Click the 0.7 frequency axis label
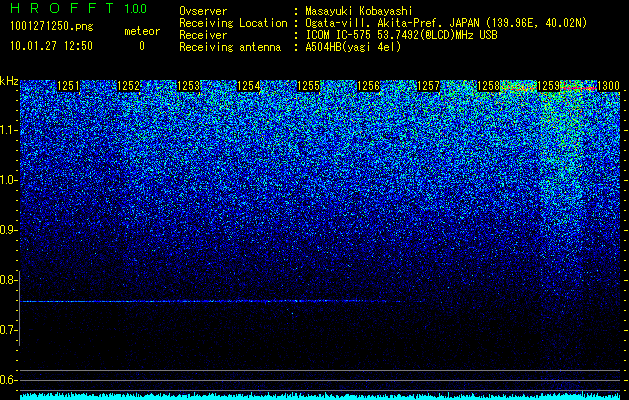 pos(8,330)
